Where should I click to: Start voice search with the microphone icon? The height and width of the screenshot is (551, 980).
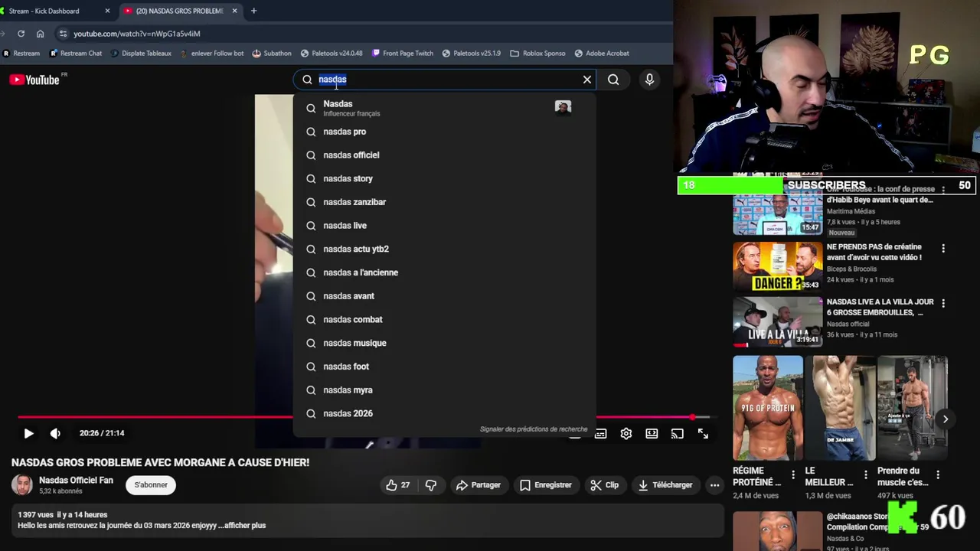tap(649, 80)
